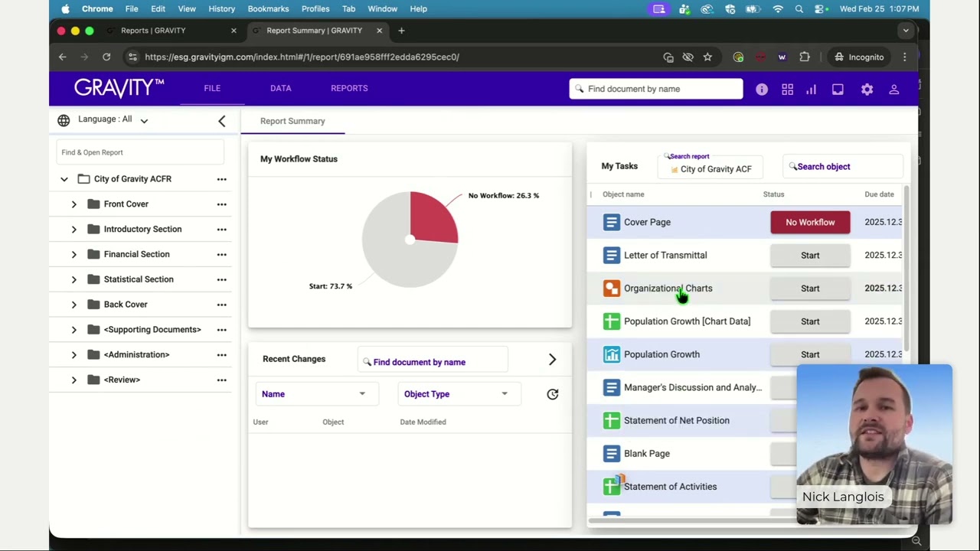
Task: Click the Blank Page document icon
Action: click(611, 454)
